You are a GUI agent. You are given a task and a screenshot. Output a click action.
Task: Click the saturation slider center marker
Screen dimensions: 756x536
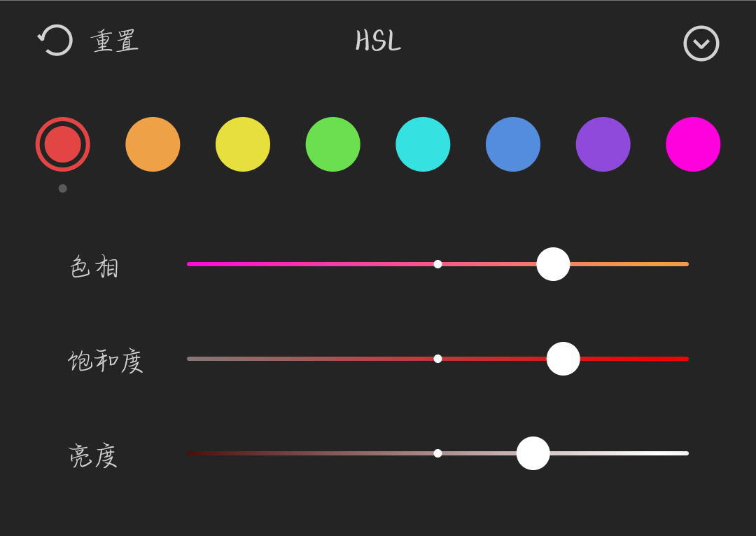(x=437, y=359)
